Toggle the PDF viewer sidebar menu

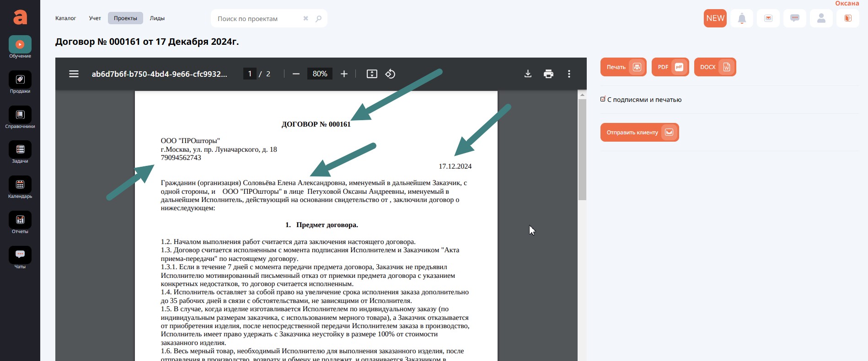point(74,74)
